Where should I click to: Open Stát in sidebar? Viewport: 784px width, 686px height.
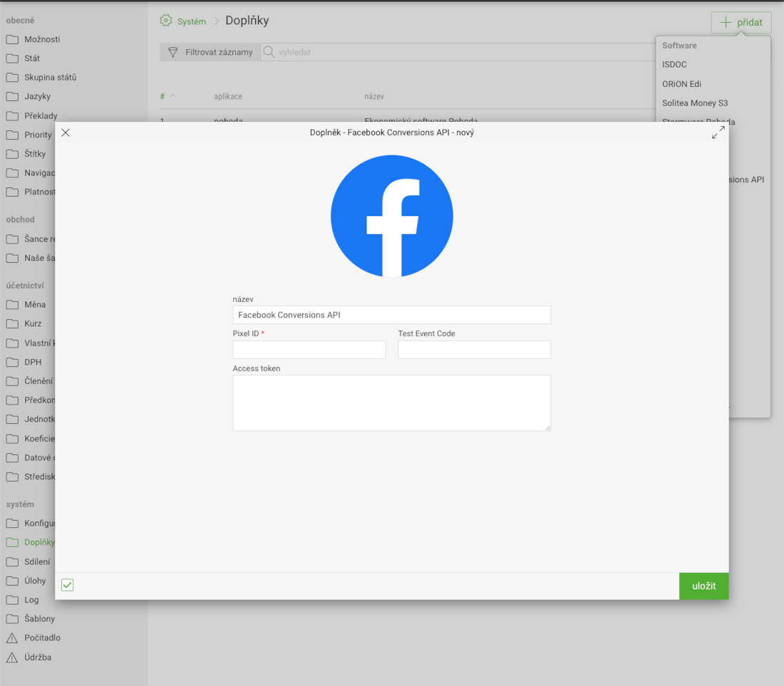[x=32, y=58]
